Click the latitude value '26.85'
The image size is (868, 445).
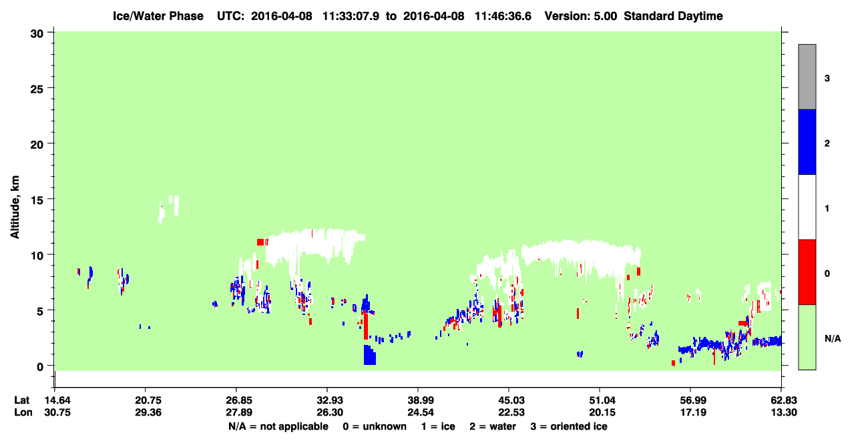click(236, 400)
